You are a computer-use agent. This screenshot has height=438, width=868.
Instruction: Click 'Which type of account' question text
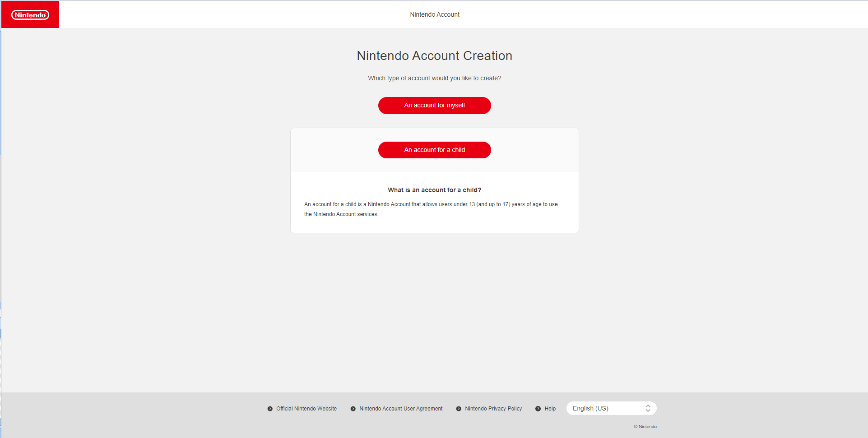tap(434, 78)
